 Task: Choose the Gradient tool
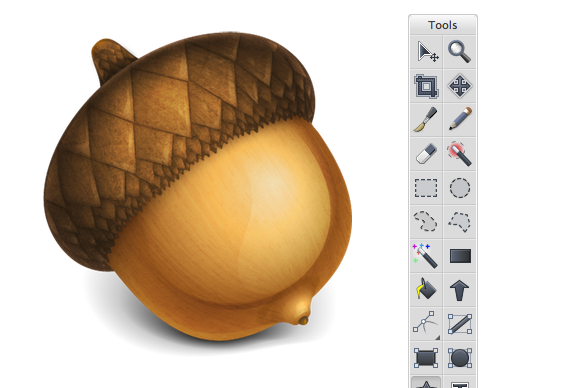(x=459, y=256)
